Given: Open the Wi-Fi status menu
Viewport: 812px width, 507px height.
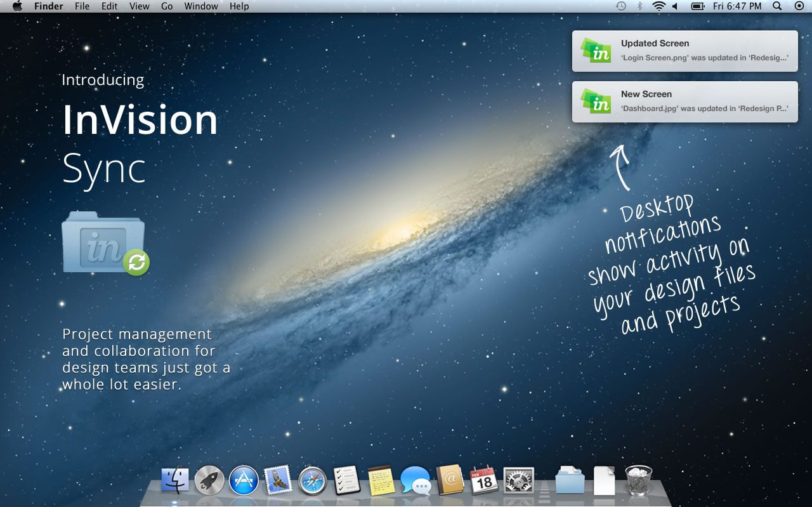Looking at the screenshot, I should pos(658,6).
